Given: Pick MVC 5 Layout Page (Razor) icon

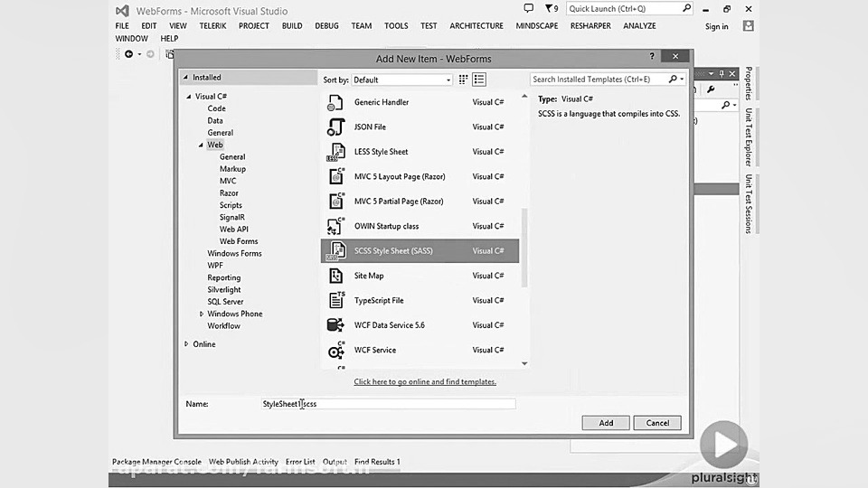Looking at the screenshot, I should click(x=335, y=176).
